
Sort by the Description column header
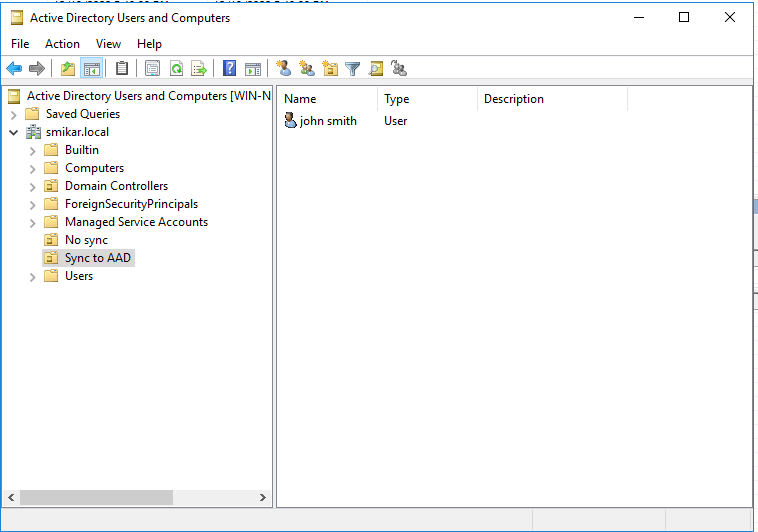(x=553, y=99)
